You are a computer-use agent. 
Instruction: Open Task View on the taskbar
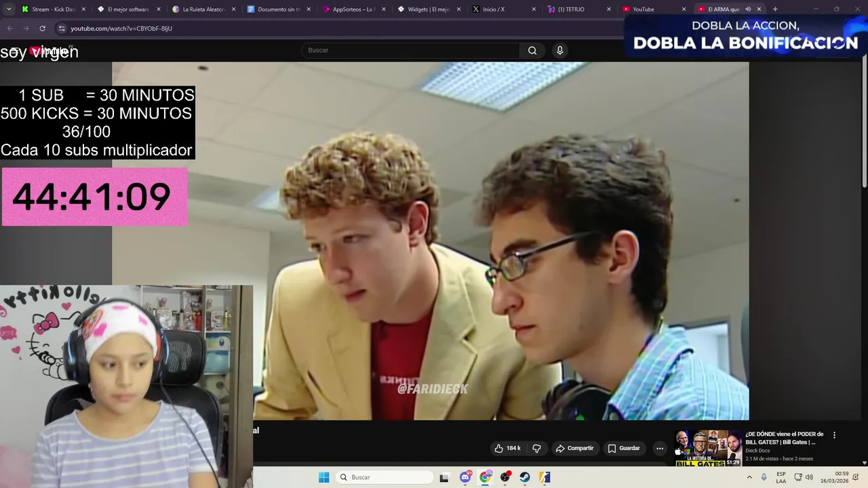444,477
